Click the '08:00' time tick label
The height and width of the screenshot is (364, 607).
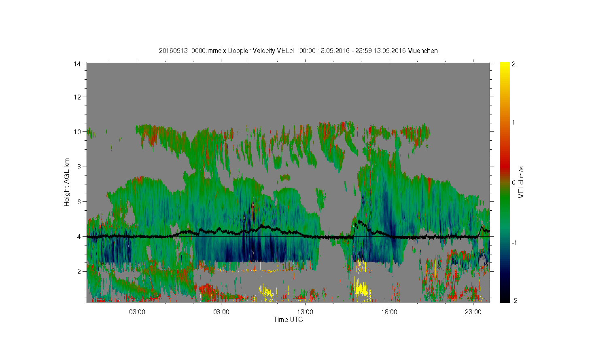pos(221,312)
